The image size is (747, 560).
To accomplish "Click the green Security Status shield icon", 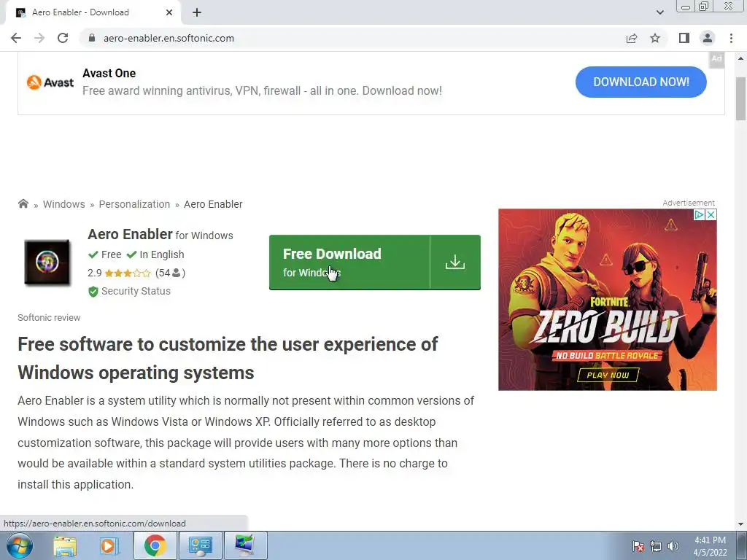I will (x=93, y=292).
